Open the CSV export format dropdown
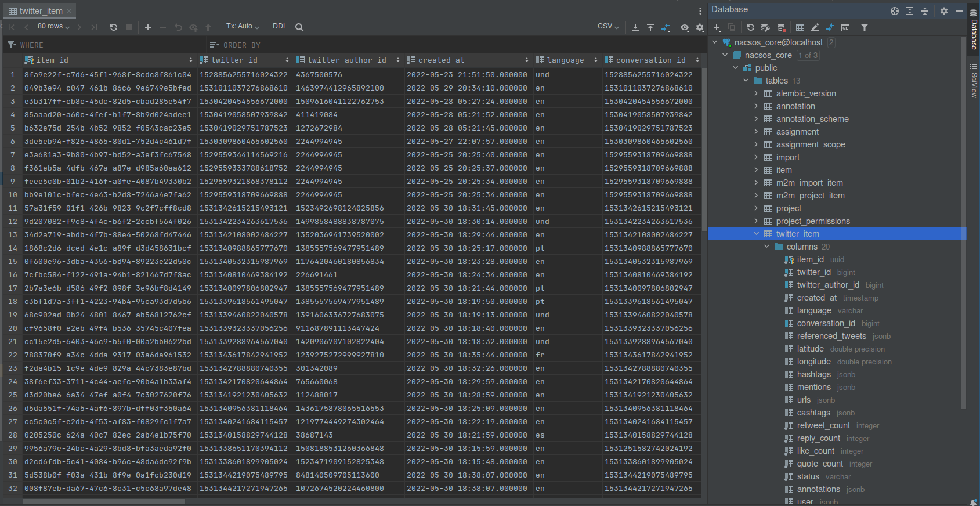980x506 pixels. pos(608,27)
